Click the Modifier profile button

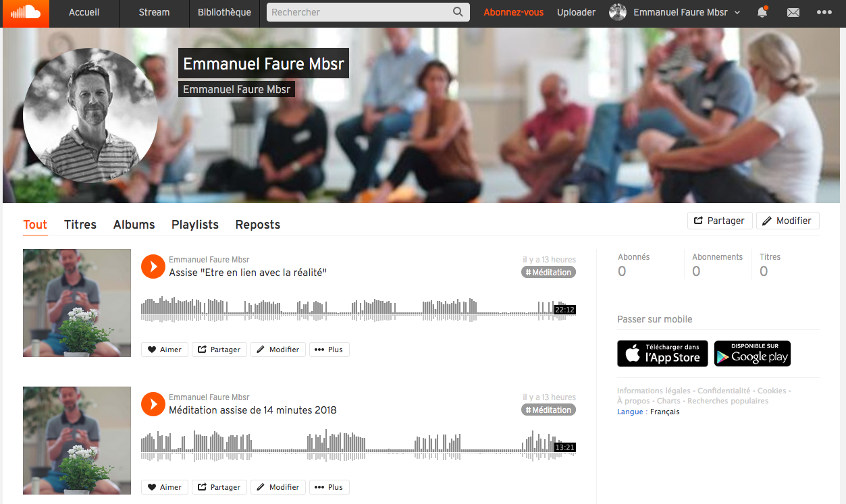(787, 221)
